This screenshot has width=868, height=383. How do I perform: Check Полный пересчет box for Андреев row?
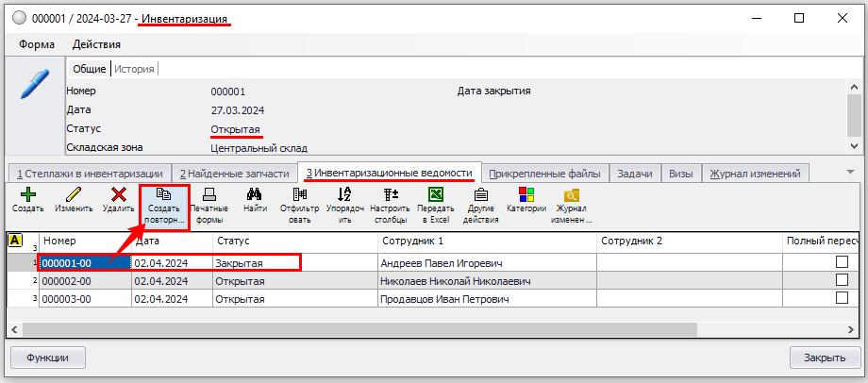[x=842, y=262]
